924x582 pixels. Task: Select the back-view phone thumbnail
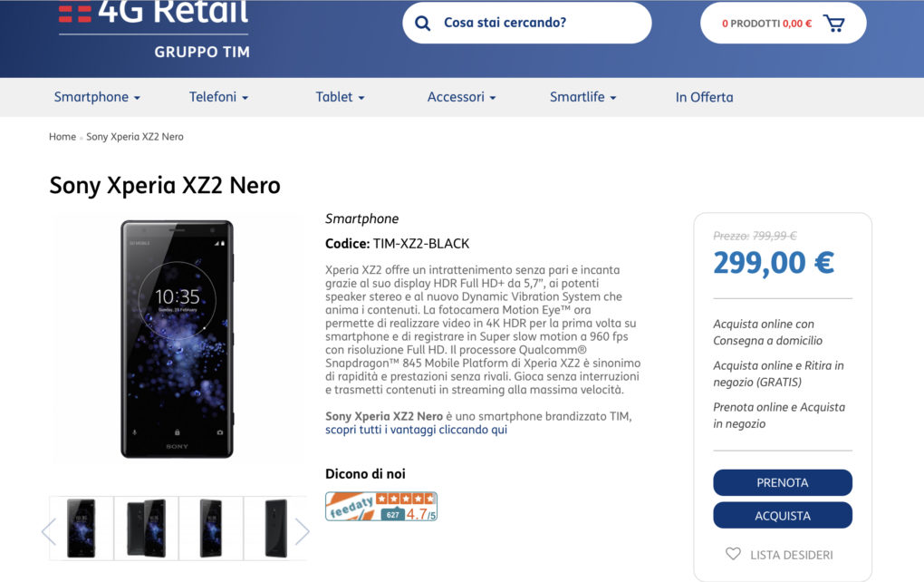(x=275, y=529)
